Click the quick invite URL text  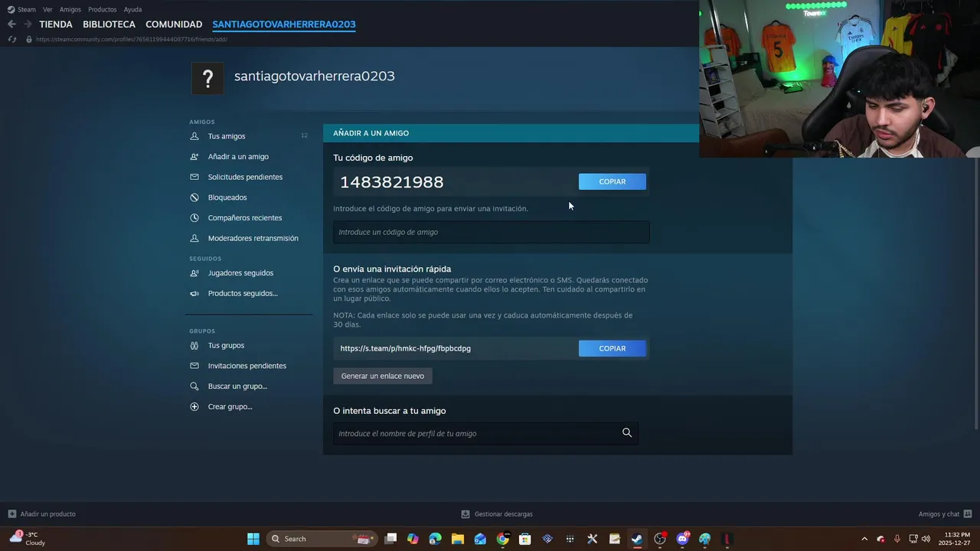406,348
